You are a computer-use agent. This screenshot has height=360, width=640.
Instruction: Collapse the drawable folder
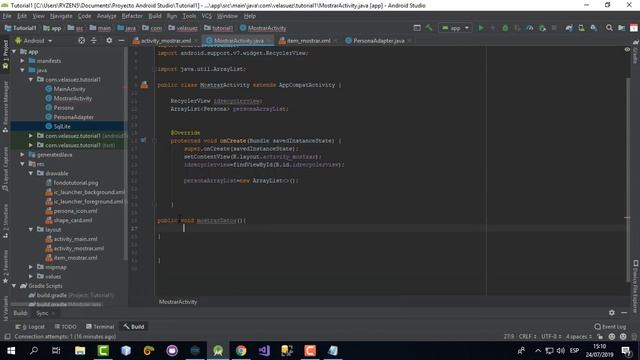(31, 173)
